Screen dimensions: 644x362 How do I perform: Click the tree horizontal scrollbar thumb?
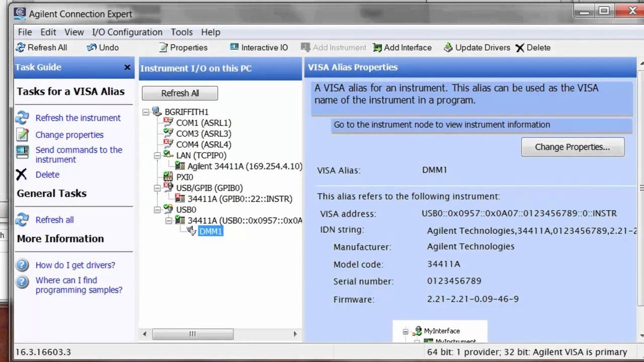[x=193, y=334]
